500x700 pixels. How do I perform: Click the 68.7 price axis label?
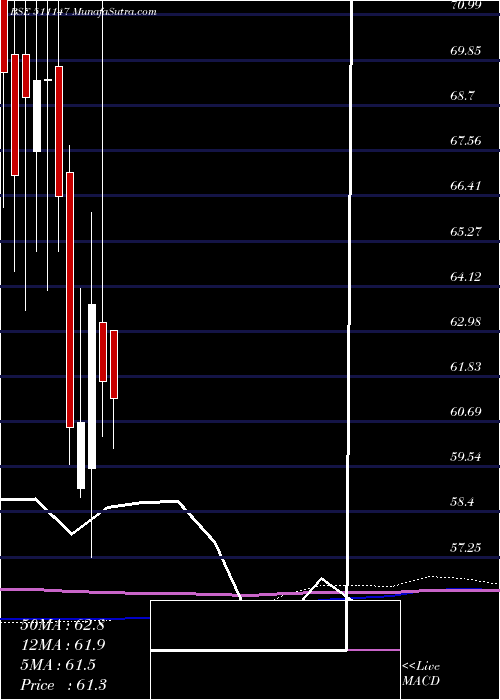coord(464,96)
